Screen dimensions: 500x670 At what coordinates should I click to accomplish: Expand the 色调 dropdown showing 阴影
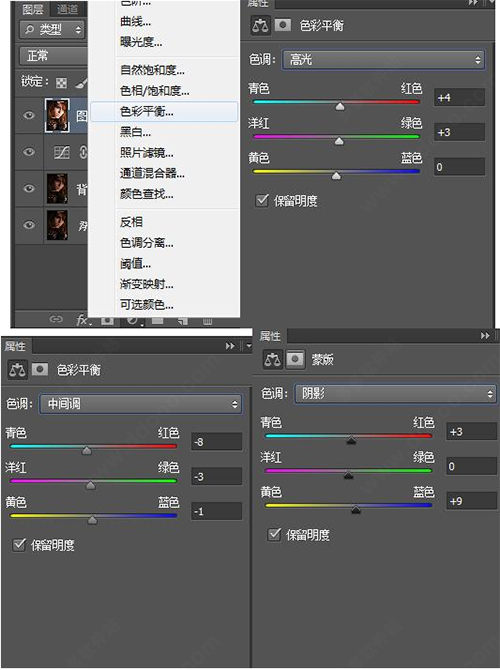(x=395, y=394)
